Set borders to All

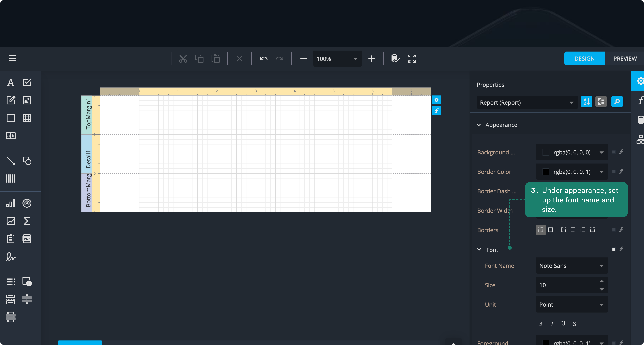pyautogui.click(x=551, y=230)
